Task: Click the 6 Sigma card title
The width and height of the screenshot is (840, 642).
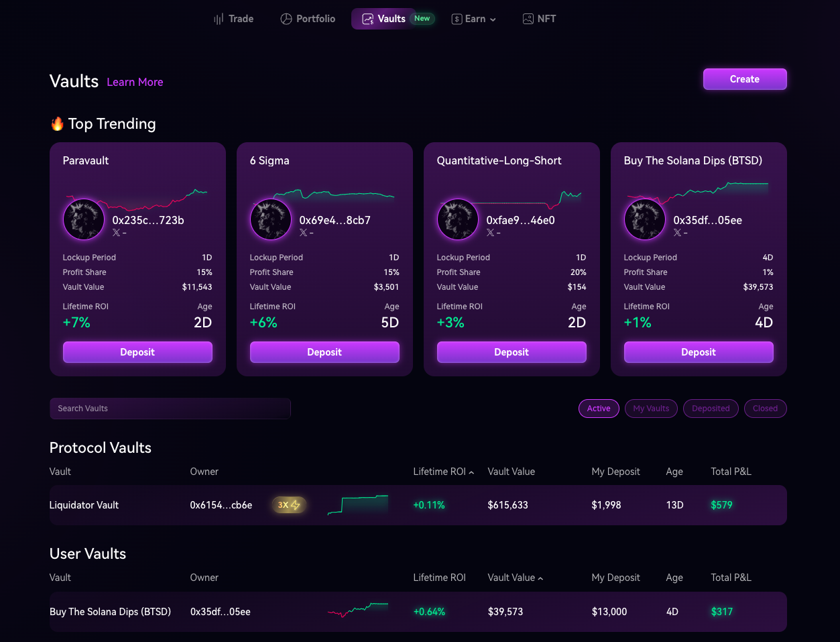Action: click(x=269, y=160)
